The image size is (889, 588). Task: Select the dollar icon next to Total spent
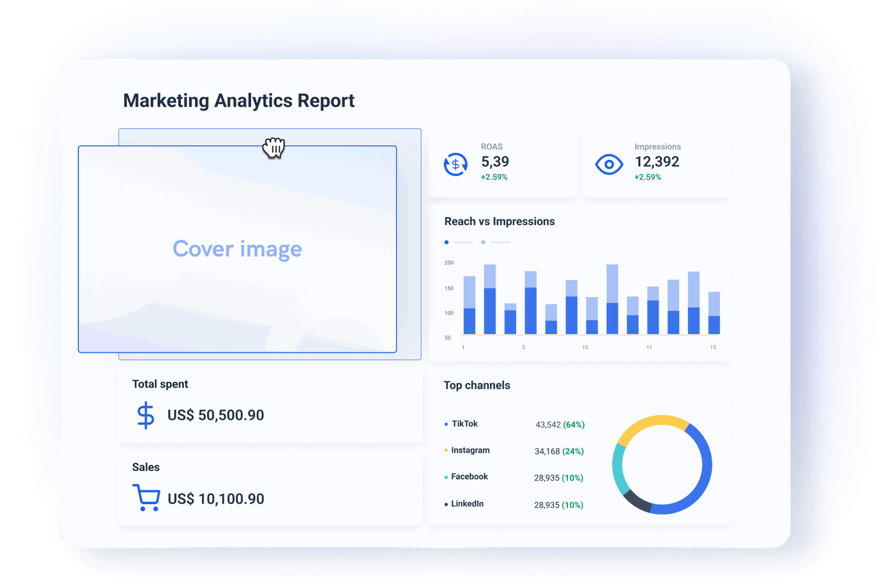pos(145,414)
